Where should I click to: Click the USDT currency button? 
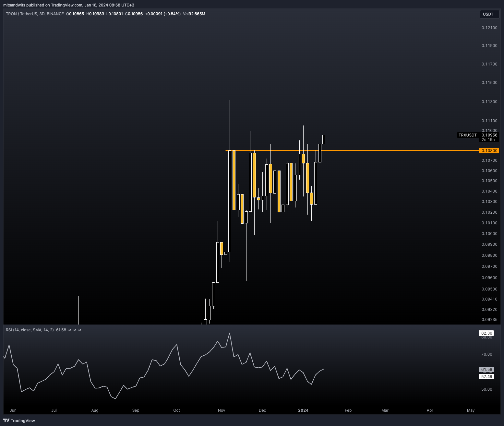click(489, 14)
